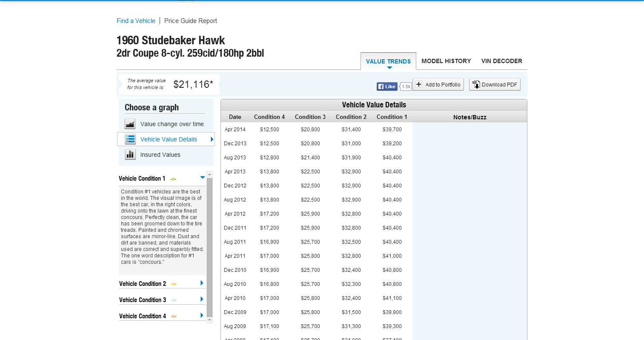Click arrow next to Vehicle Value Details
This screenshot has height=340, width=644.
click(x=212, y=139)
